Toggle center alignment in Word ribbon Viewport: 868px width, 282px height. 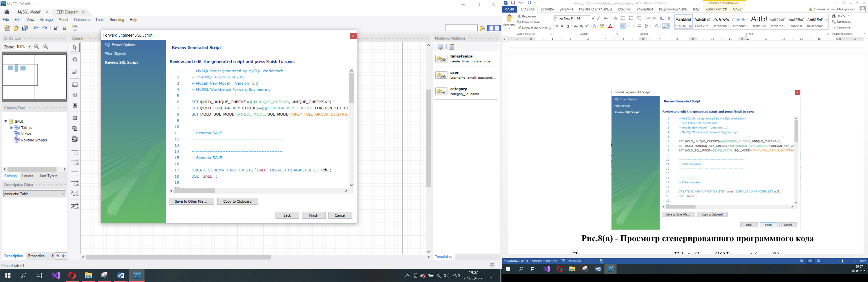629,26
